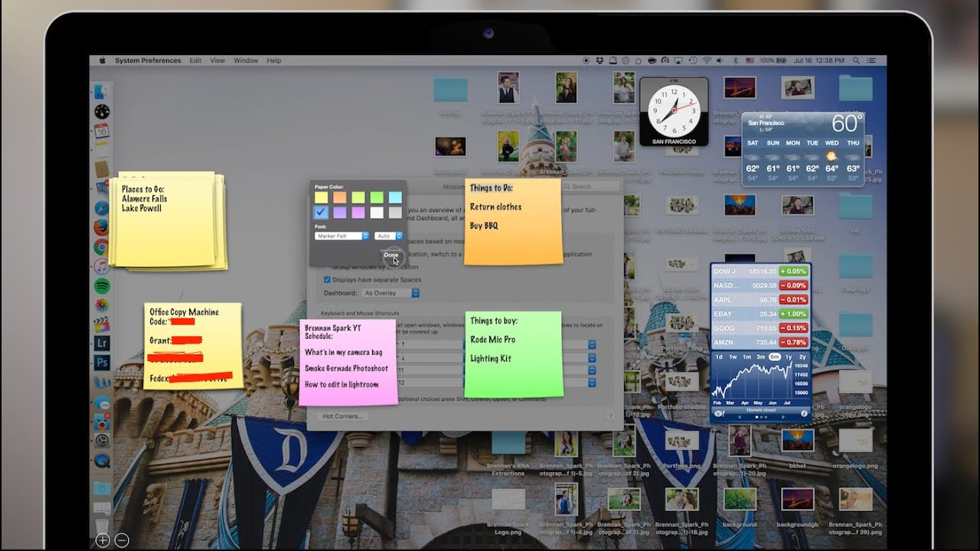Screen dimensions: 980x551
Task: Select the GOOG stock row
Action: 760,328
